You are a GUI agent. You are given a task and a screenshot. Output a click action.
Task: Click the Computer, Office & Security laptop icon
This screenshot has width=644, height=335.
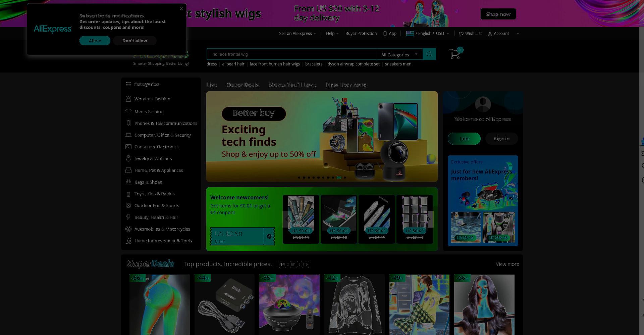pyautogui.click(x=128, y=135)
